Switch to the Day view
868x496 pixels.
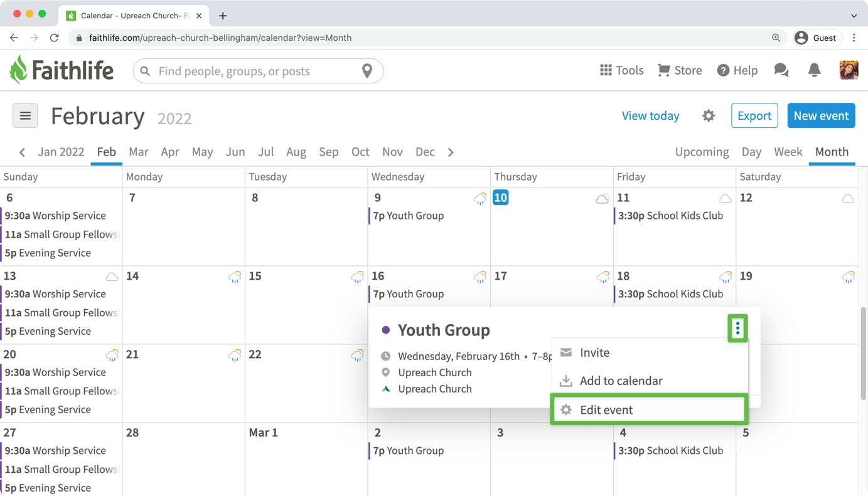coord(751,152)
